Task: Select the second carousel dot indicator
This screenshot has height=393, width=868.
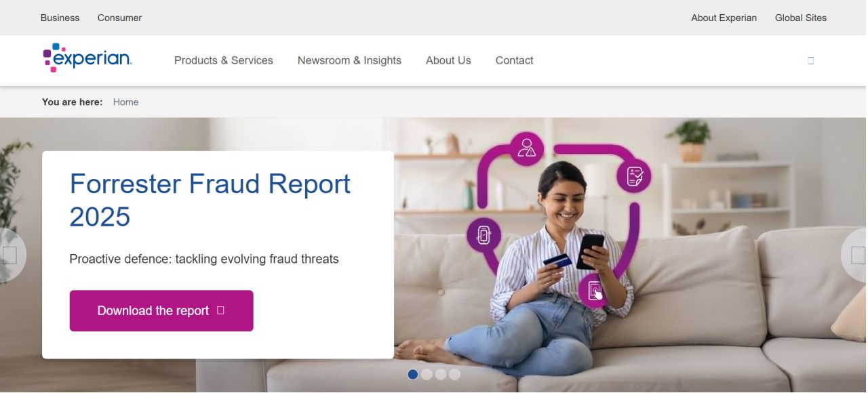Action: click(427, 374)
